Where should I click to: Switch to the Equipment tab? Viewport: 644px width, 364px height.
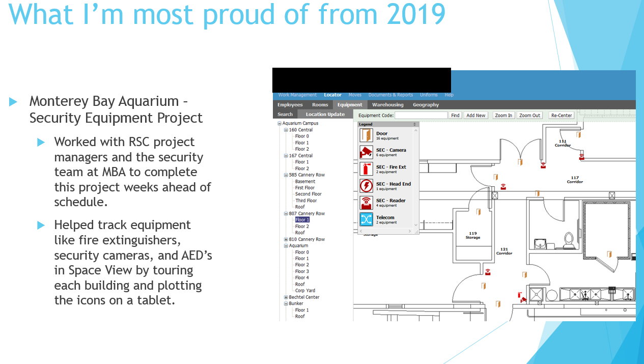click(350, 105)
